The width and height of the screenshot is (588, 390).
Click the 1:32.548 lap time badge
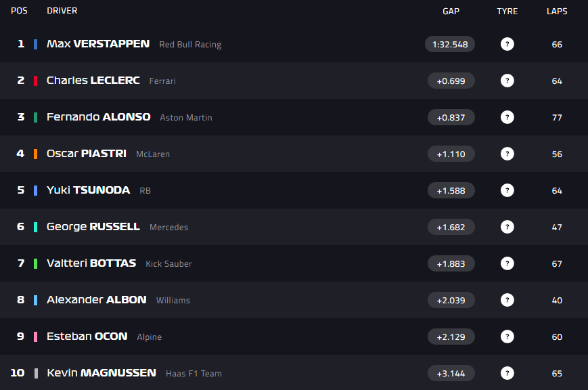pyautogui.click(x=449, y=44)
